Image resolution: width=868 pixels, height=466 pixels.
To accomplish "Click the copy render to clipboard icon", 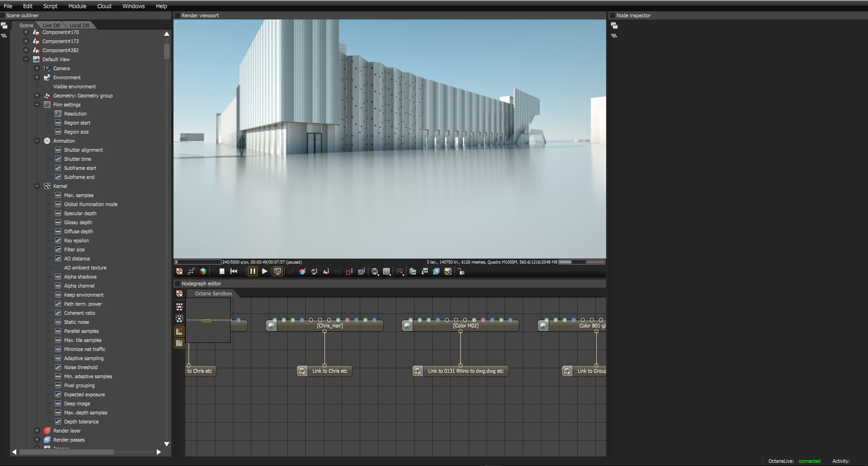I will tap(413, 272).
